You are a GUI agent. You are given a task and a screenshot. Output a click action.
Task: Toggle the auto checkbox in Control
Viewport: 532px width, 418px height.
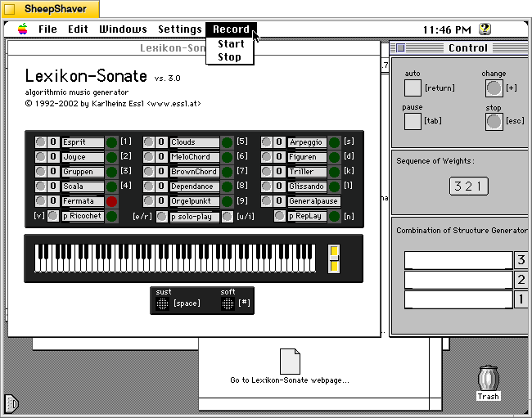tap(413, 88)
